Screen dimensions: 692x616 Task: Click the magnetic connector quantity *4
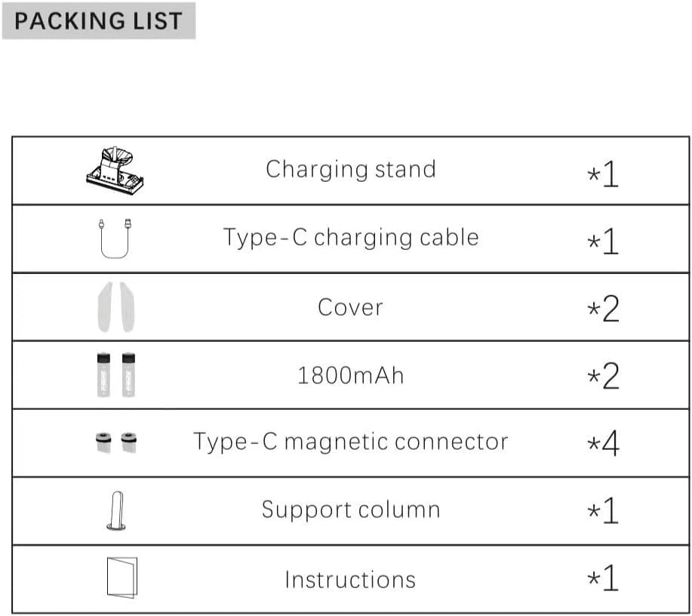(603, 444)
